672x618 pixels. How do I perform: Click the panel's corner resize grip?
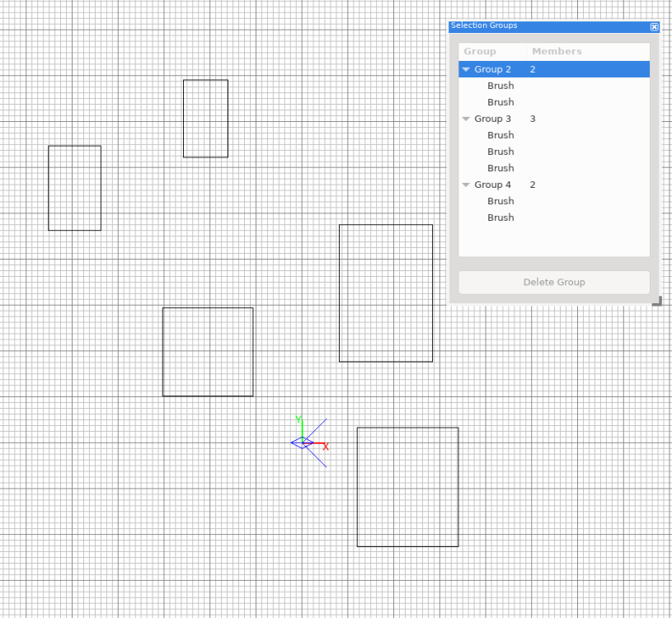point(656,302)
